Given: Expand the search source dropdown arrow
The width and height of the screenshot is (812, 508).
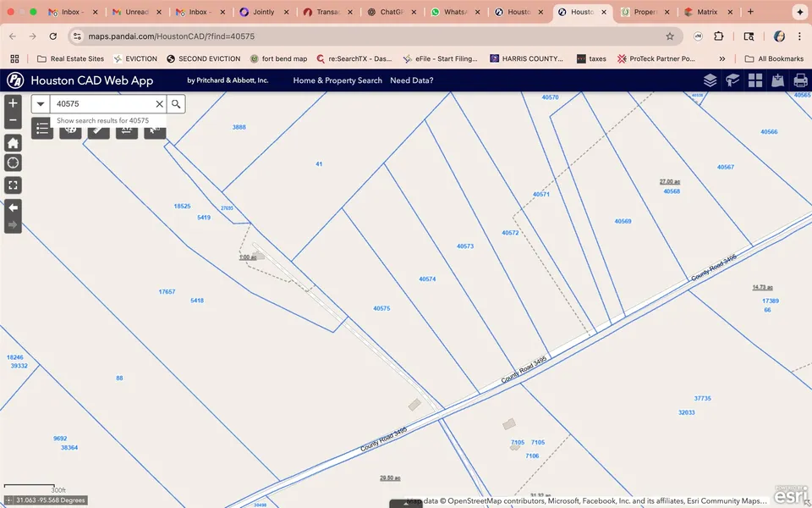Looking at the screenshot, I should [x=41, y=104].
